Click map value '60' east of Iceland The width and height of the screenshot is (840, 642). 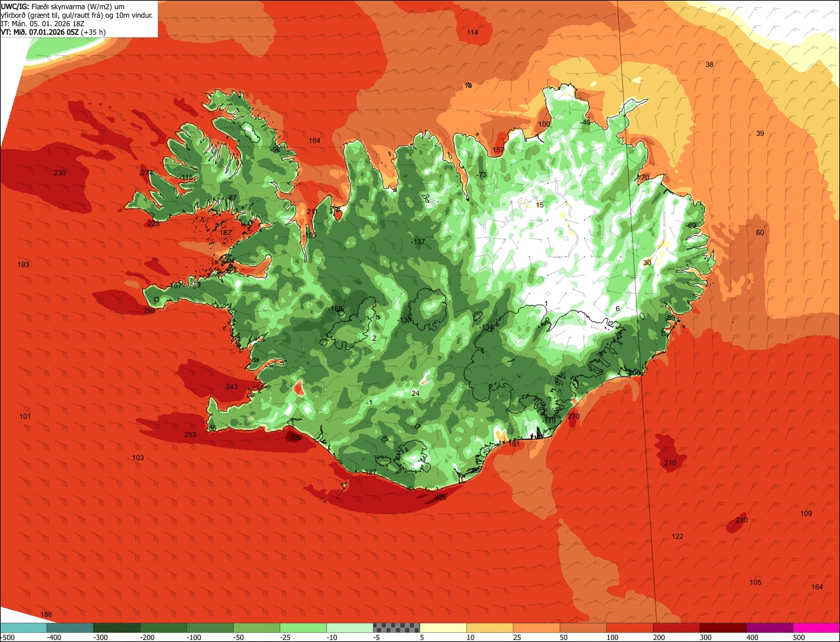(760, 232)
